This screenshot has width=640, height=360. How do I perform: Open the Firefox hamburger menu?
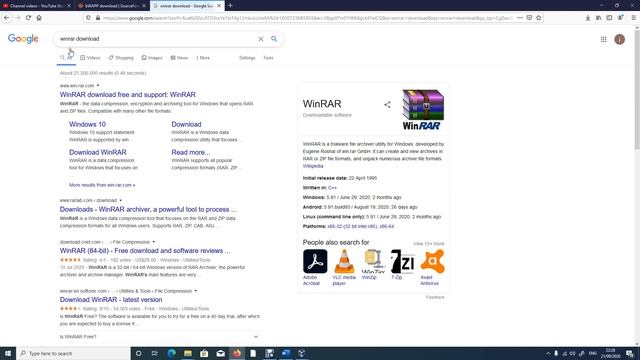coord(633,18)
